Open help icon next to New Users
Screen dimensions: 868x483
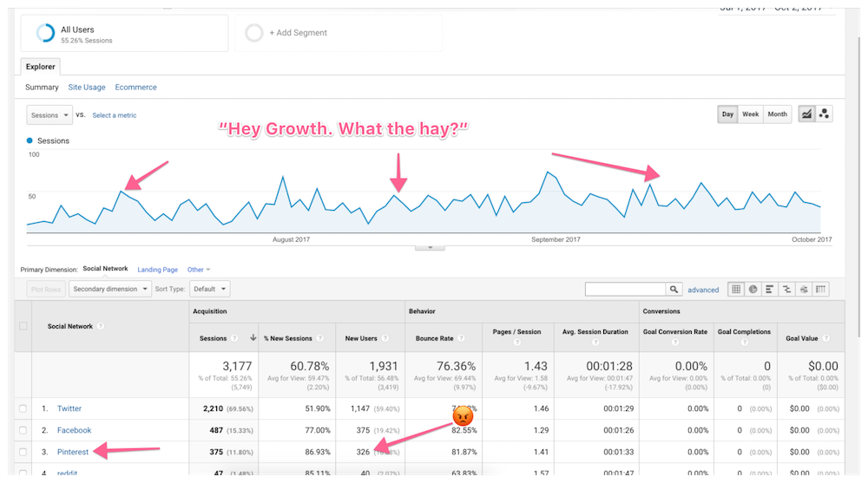tap(385, 338)
